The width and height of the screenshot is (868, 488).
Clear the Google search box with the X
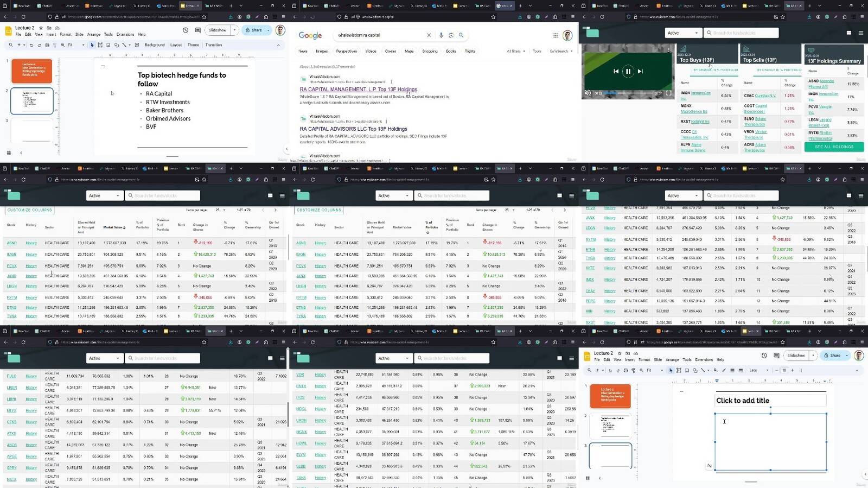tap(429, 35)
